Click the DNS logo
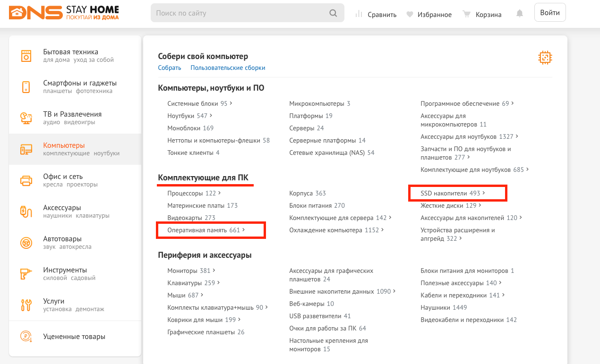Screen dimensions: 600x364 click(36, 13)
